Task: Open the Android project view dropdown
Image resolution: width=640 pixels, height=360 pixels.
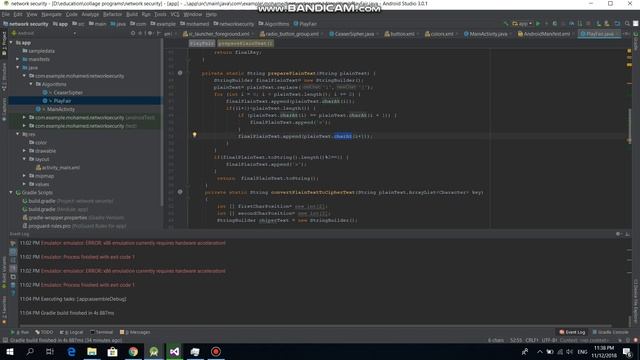Action: tap(44, 33)
